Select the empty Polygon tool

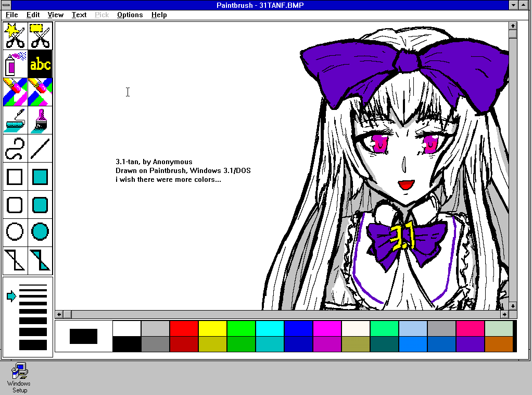click(x=15, y=261)
